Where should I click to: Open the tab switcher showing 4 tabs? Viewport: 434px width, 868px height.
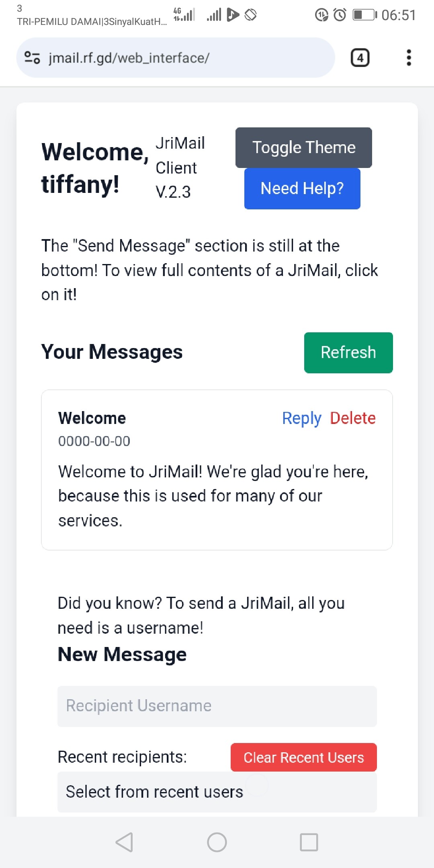360,58
